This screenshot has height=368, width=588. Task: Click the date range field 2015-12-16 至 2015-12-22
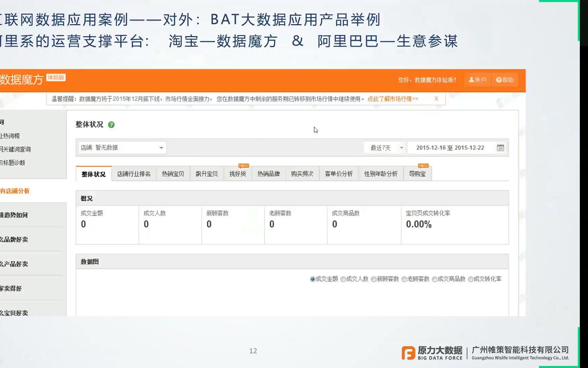pos(450,148)
